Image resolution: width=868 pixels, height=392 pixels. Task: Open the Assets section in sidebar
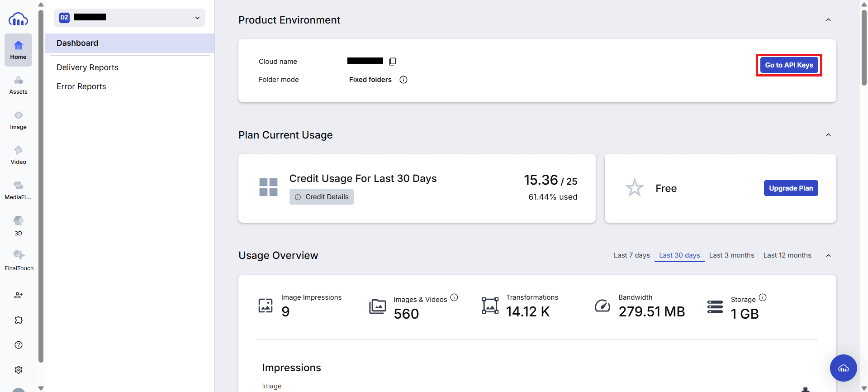(18, 85)
